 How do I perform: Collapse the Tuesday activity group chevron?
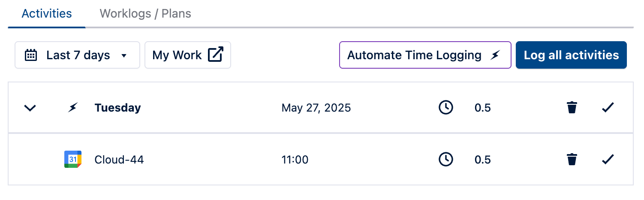(30, 108)
